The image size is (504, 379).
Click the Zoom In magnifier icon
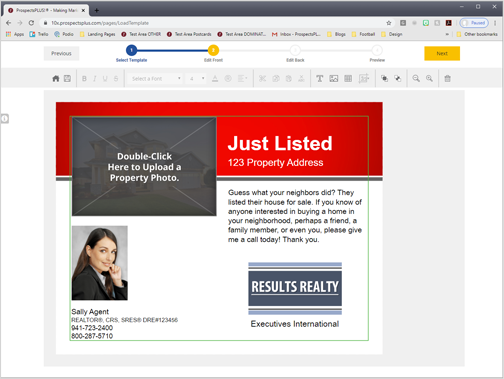point(429,79)
